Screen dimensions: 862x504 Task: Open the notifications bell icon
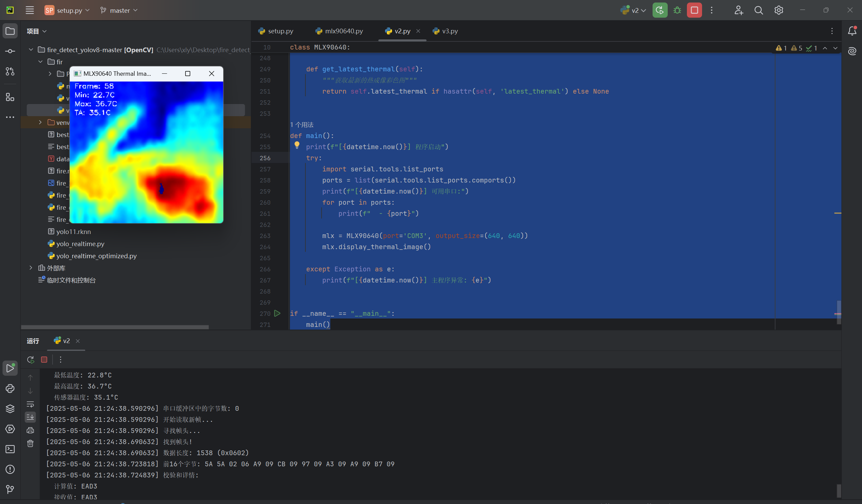pos(852,31)
